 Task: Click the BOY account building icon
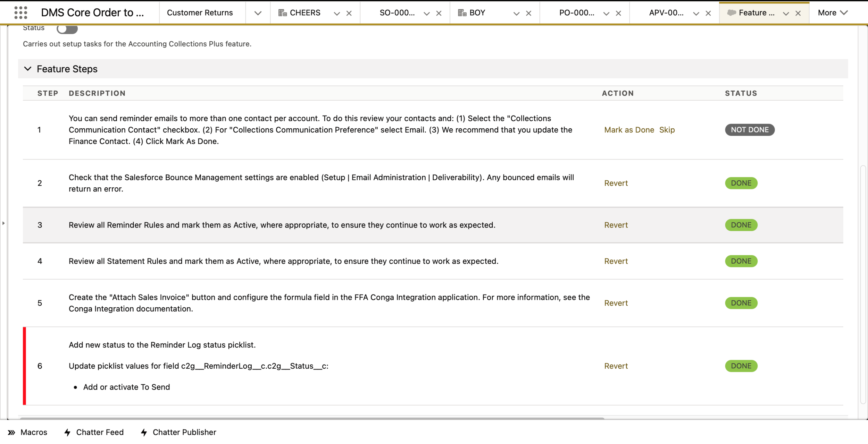coord(462,13)
